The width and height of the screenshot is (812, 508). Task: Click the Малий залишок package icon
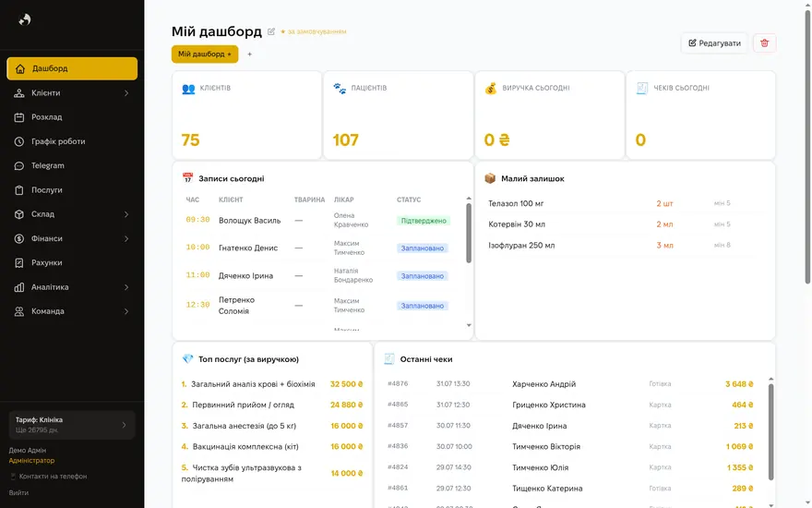[490, 178]
